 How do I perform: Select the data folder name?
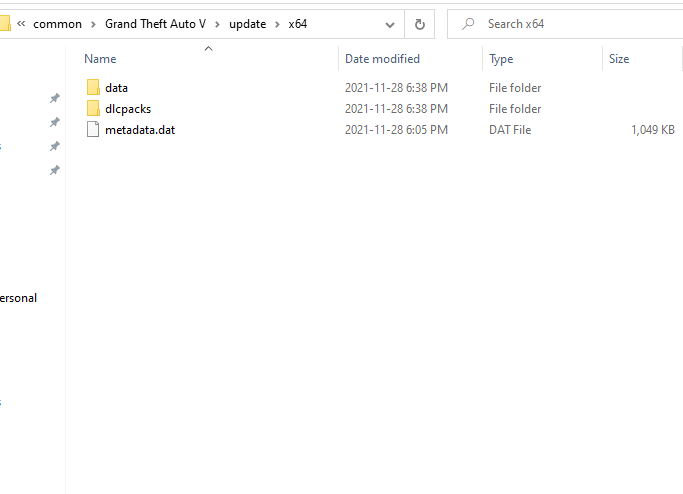(116, 88)
